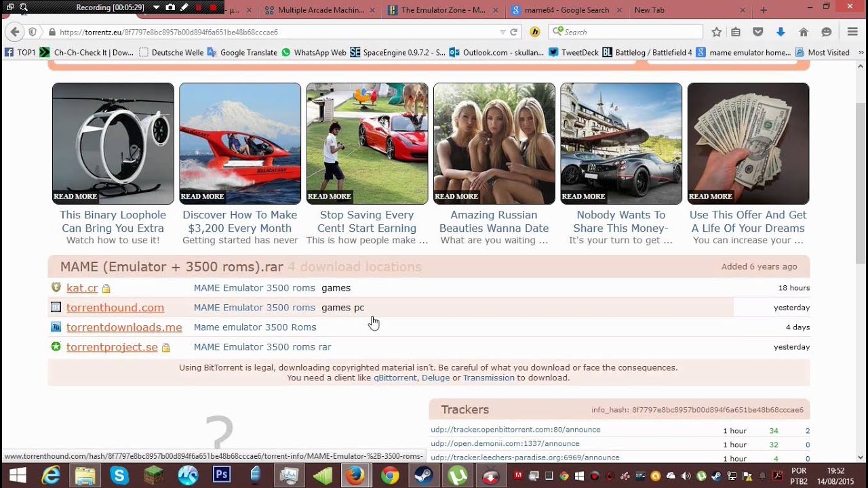Screen dimensions: 868x488
Task: Open the Google Translate bookmark
Action: point(242,52)
